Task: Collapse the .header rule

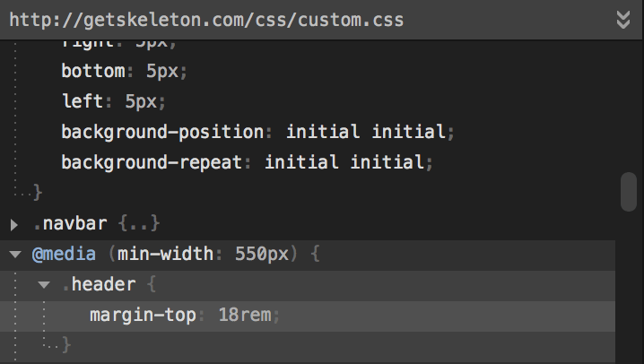Action: (44, 284)
